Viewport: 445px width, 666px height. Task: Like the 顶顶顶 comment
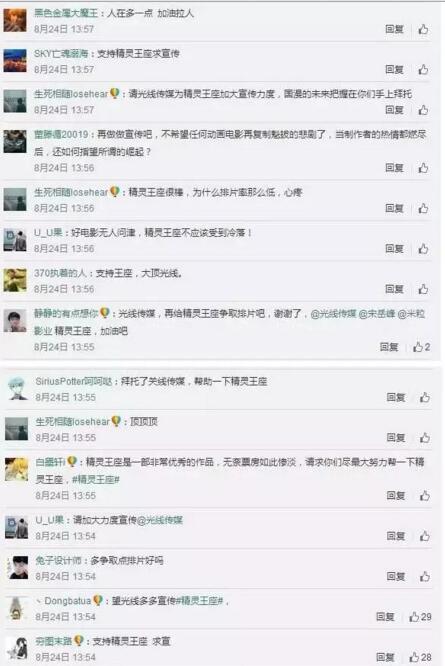tap(425, 437)
